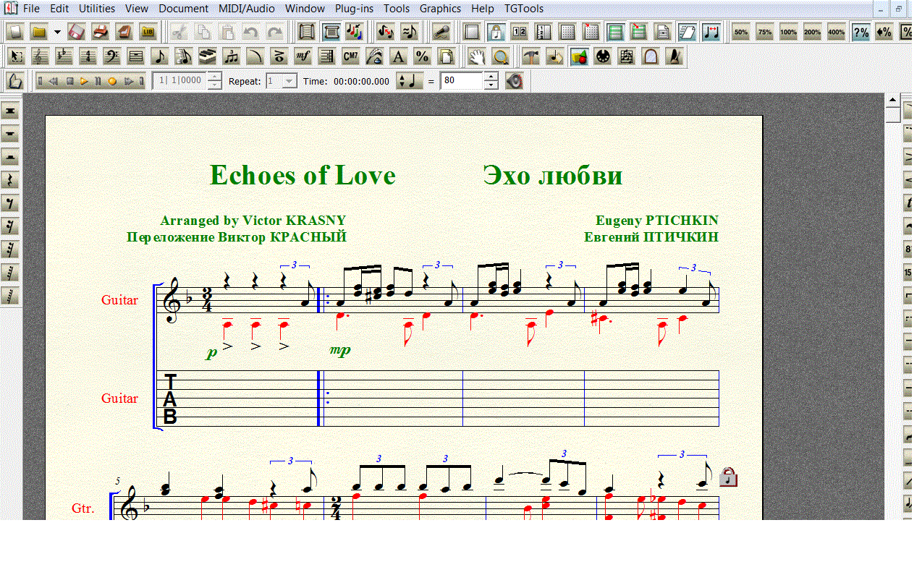Set zoom to 400%
The image size is (922, 588).
836,32
